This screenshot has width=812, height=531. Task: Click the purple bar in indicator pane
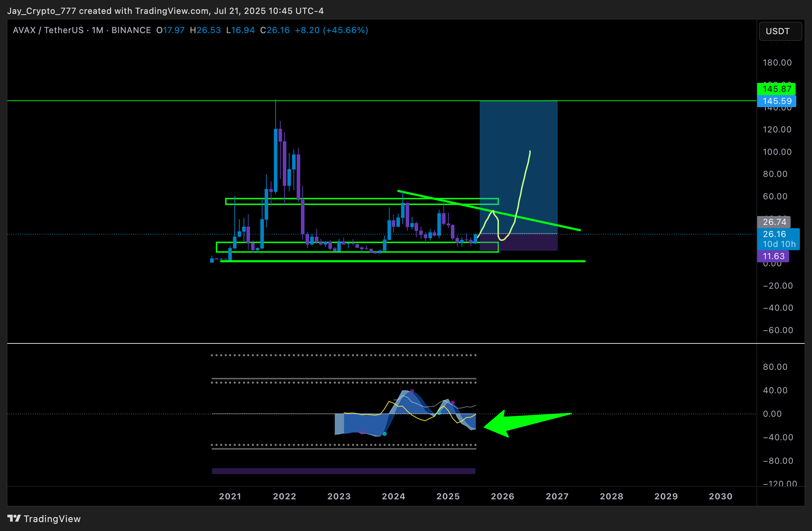343,471
